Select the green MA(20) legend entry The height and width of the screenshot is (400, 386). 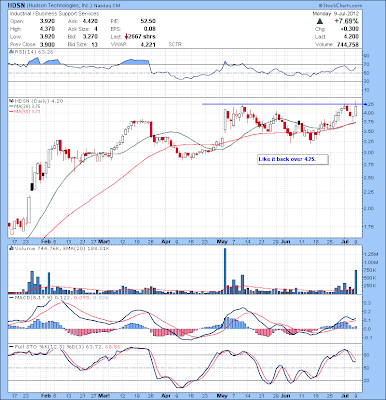24,106
